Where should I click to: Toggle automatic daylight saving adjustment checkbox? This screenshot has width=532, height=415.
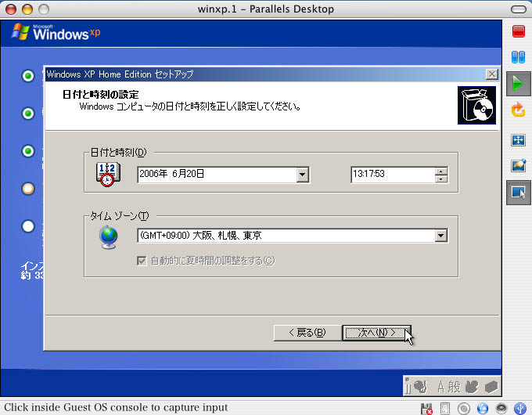tap(142, 261)
